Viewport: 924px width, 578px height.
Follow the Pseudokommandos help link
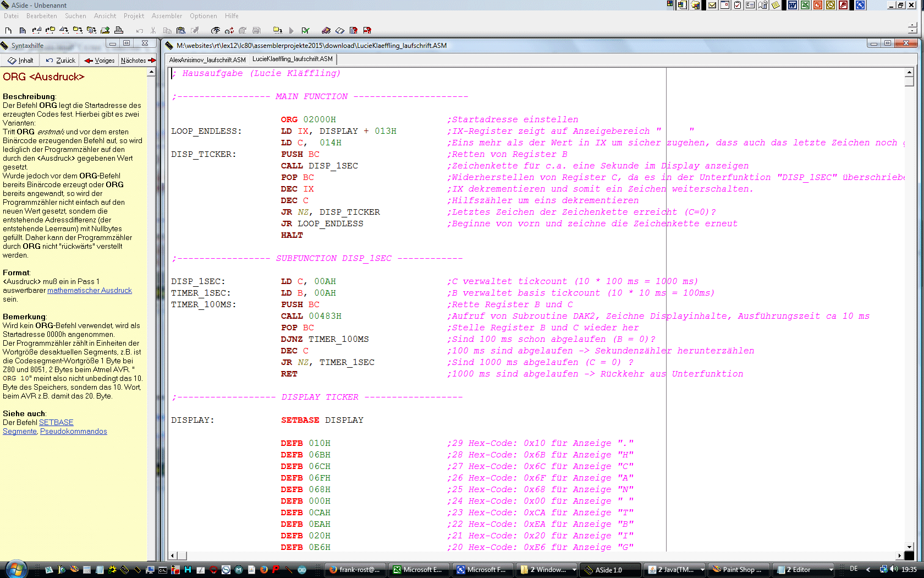coord(74,431)
